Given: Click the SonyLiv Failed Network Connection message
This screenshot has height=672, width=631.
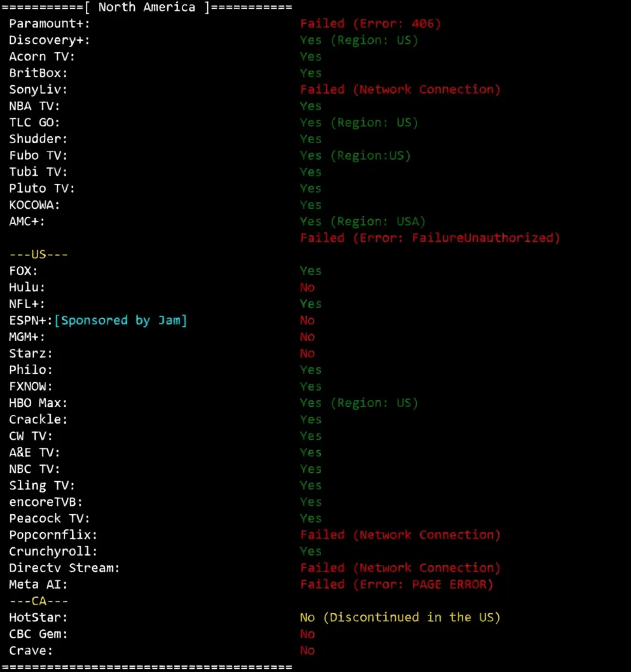Looking at the screenshot, I should click(400, 90).
